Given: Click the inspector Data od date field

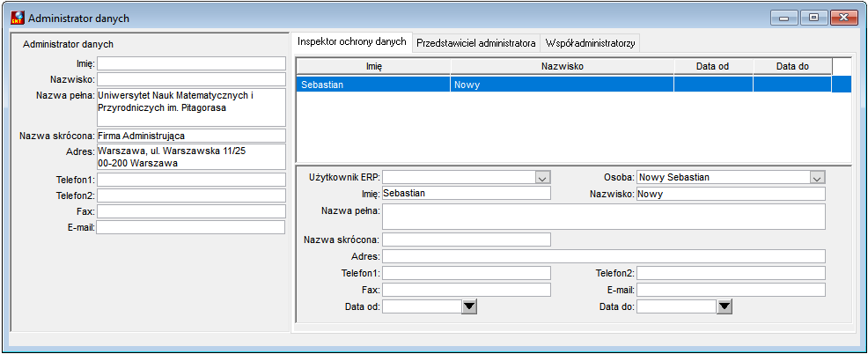Looking at the screenshot, I should tap(422, 306).
